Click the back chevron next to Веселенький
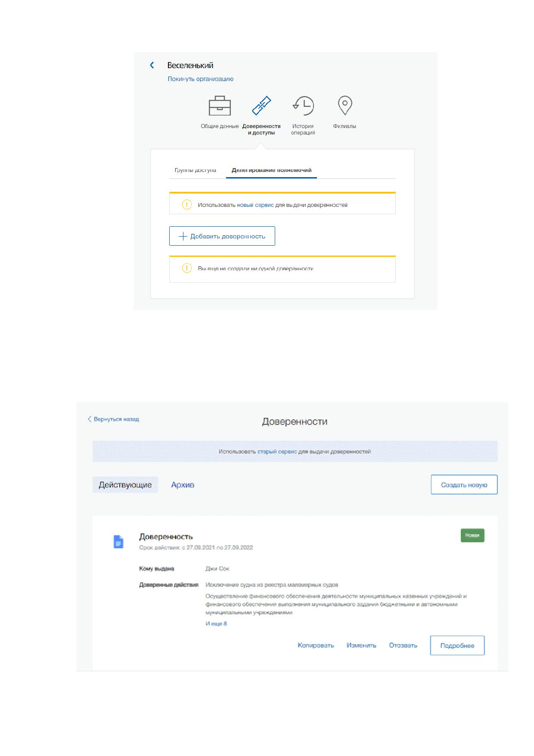Image resolution: width=534 pixels, height=756 pixels. 152,65
